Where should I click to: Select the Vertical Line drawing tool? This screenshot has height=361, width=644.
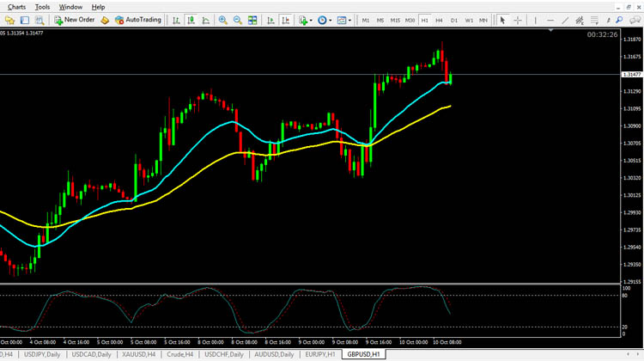tap(536, 20)
